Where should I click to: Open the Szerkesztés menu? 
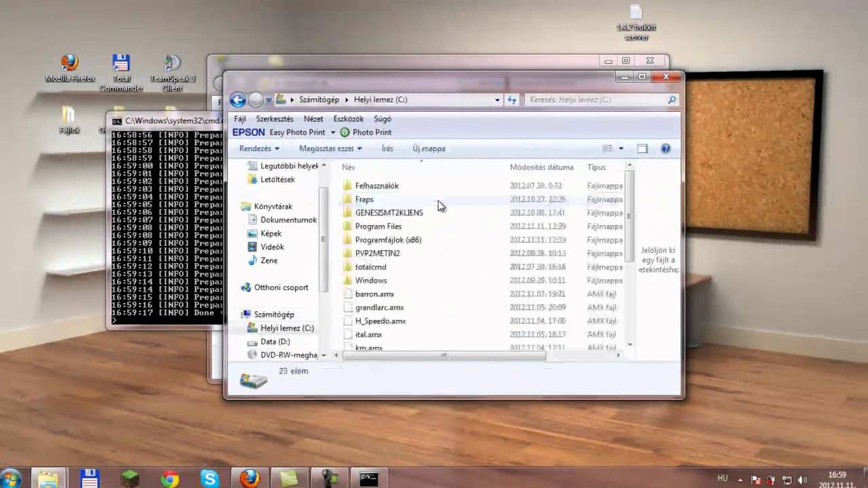click(x=275, y=119)
